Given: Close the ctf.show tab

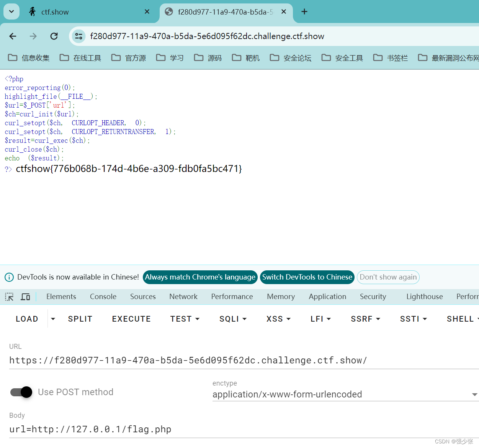Looking at the screenshot, I should pos(147,12).
